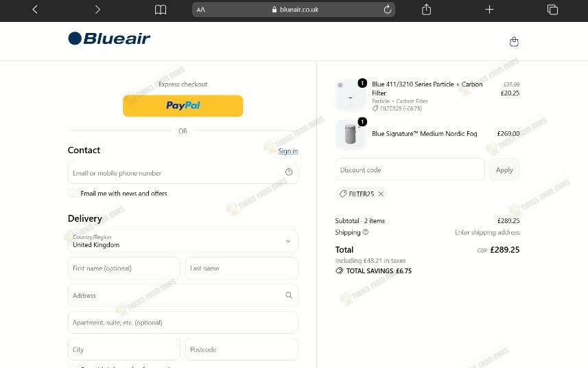Click the Discount code field
Viewport: 588px width, 368px height.
(410, 170)
